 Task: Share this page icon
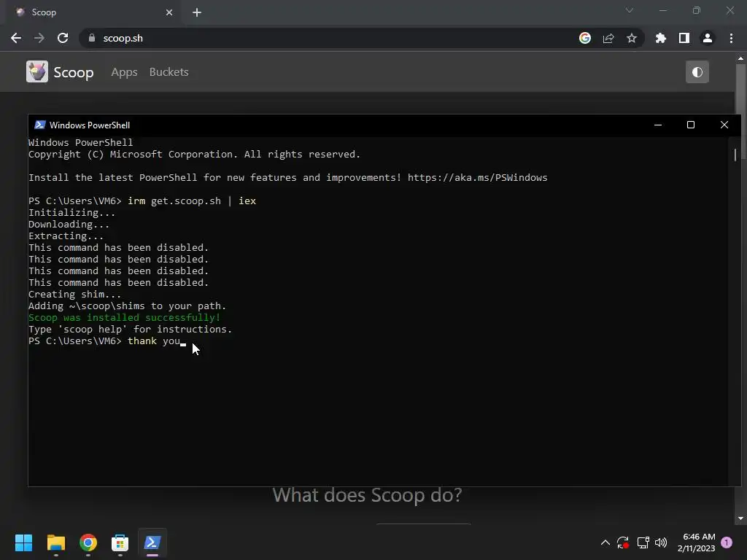point(608,38)
